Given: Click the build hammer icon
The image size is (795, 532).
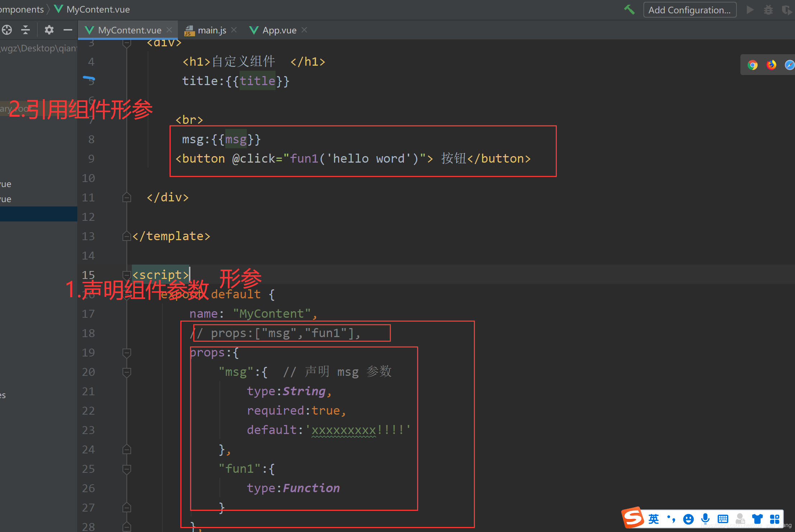Looking at the screenshot, I should click(x=629, y=10).
